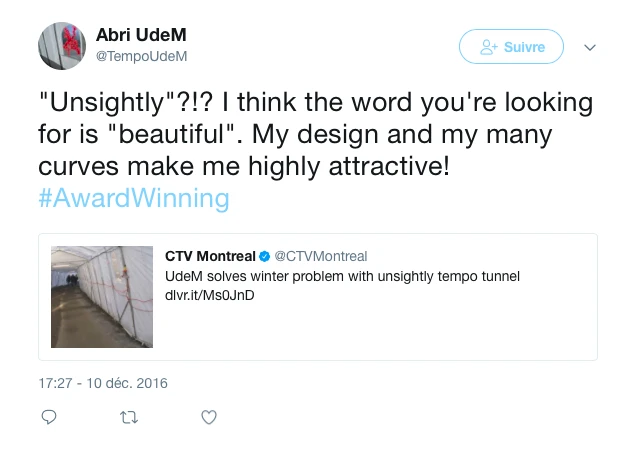Image resolution: width=635 pixels, height=453 pixels.
Task: Open the #AwardWinning hashtag
Action: [x=133, y=198]
